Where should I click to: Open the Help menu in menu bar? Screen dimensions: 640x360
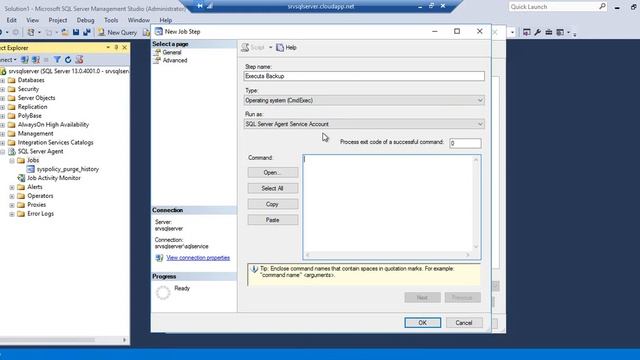coord(165,20)
